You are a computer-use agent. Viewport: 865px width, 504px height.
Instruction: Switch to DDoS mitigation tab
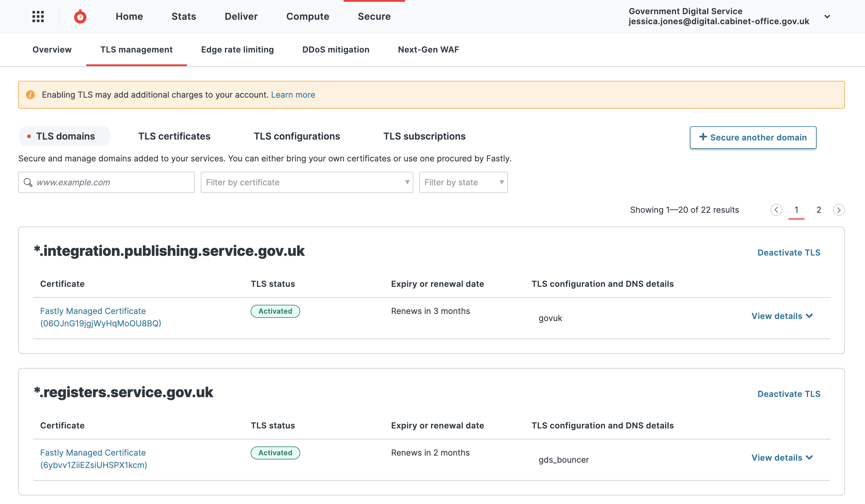tap(336, 49)
